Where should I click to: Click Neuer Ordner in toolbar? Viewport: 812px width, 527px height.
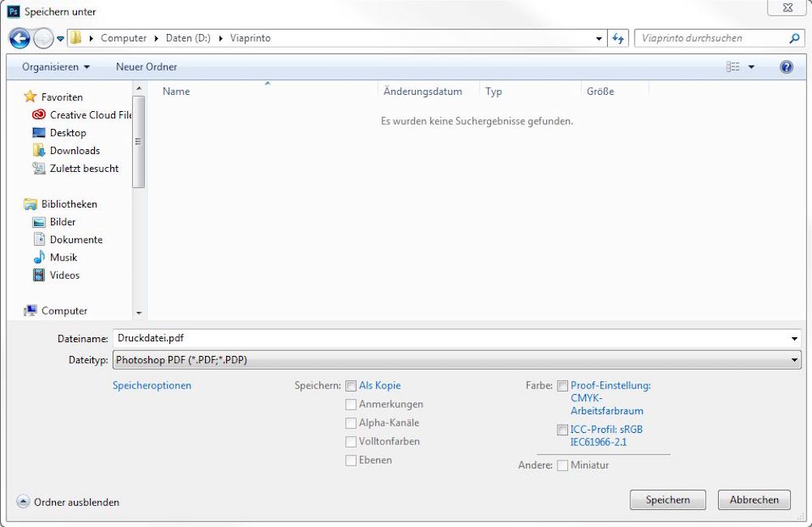(146, 66)
